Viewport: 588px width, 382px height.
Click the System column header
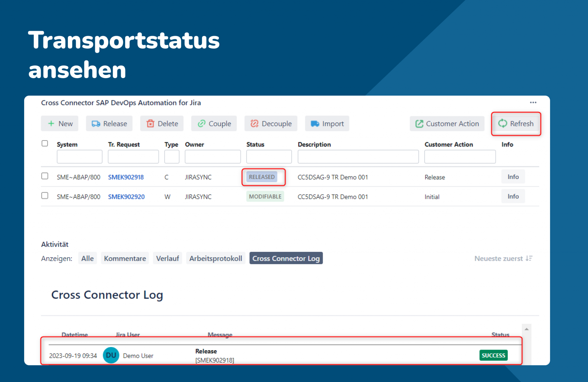[x=67, y=144]
